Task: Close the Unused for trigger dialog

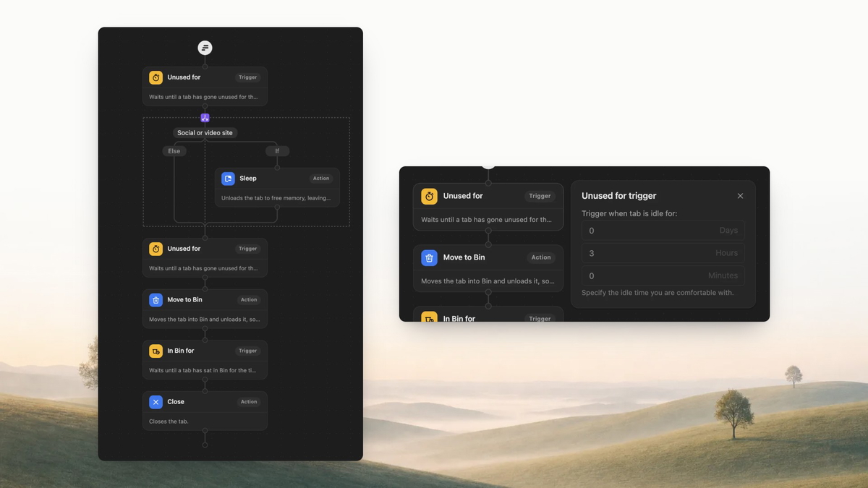Action: (x=740, y=196)
